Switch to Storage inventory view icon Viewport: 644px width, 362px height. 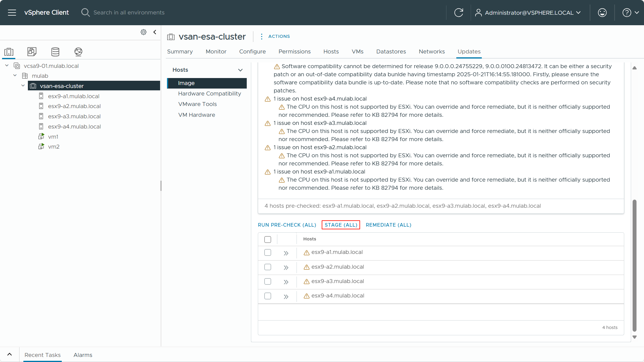click(x=55, y=52)
